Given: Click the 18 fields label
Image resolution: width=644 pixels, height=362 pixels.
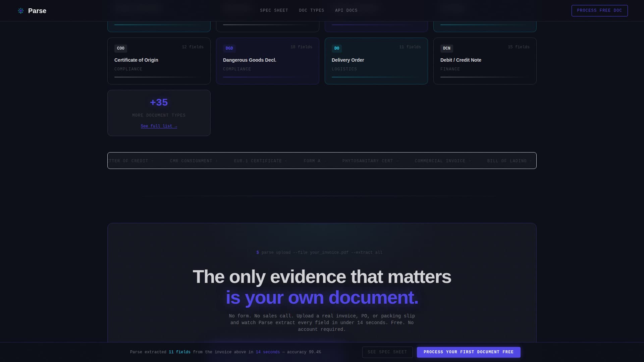Looking at the screenshot, I should click(301, 47).
